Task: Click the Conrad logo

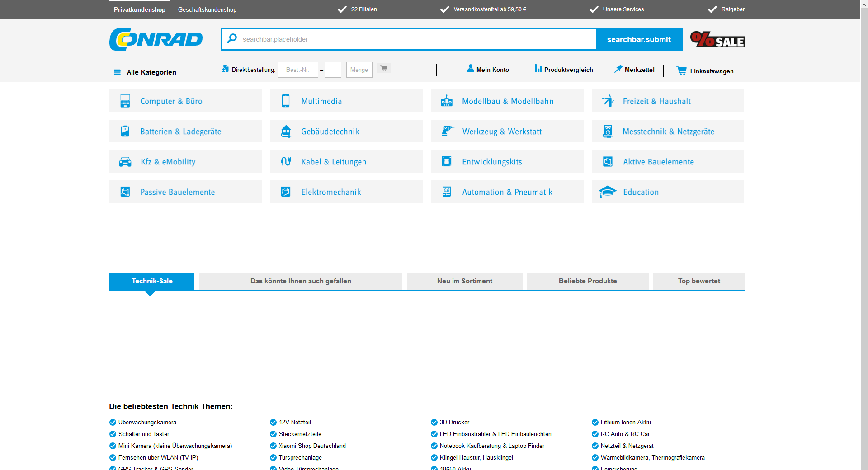Action: [156, 39]
